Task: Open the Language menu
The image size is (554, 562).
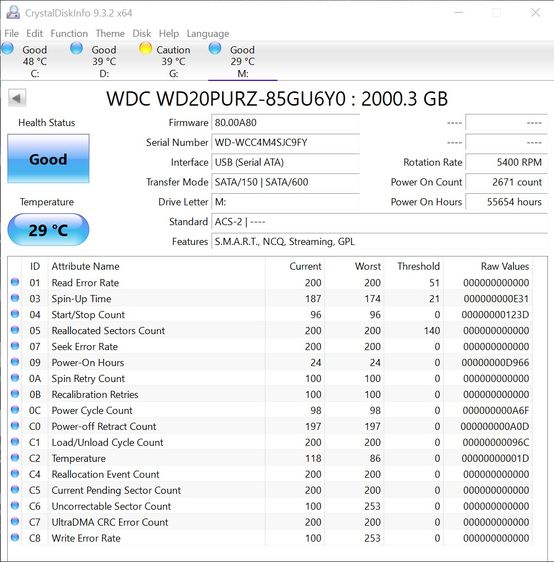Action: coord(208,34)
